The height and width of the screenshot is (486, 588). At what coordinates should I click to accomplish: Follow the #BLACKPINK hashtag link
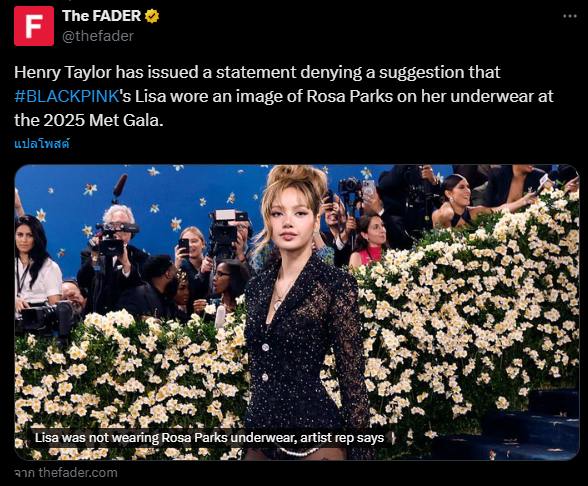67,96
